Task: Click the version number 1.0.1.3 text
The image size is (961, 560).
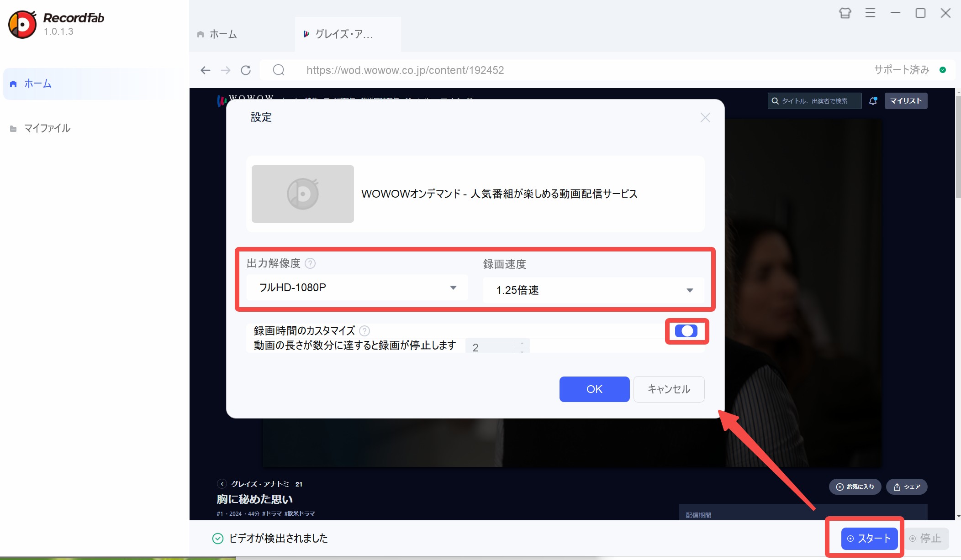Action: click(58, 31)
